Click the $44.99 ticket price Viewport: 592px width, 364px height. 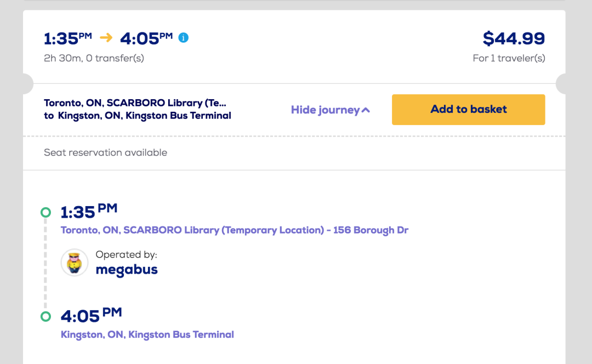514,38
